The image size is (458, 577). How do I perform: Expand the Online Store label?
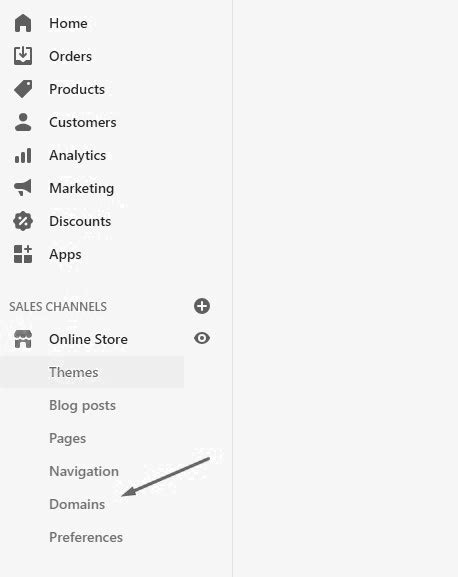click(x=88, y=339)
